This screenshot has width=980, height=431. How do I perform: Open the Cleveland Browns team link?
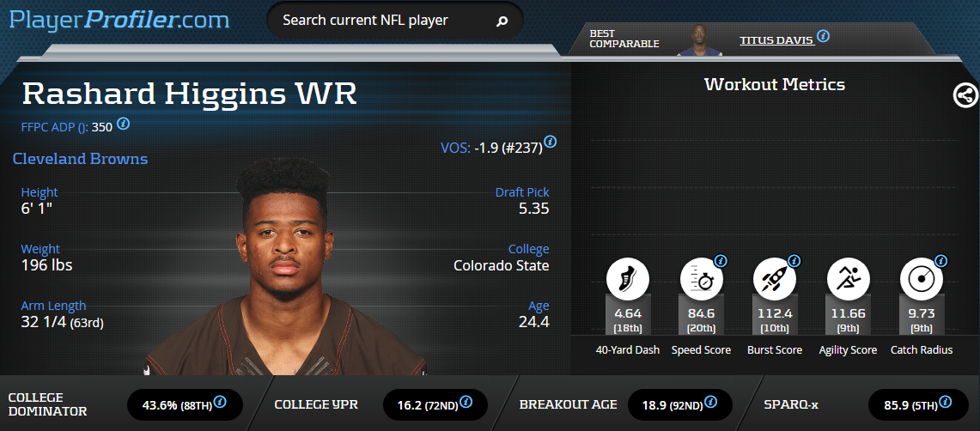pyautogui.click(x=80, y=159)
